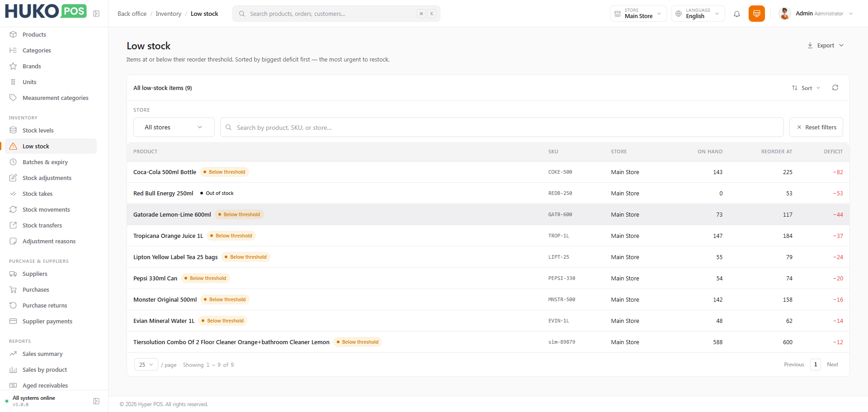
Task: Click the Stock takes checkmark icon
Action: tap(13, 194)
